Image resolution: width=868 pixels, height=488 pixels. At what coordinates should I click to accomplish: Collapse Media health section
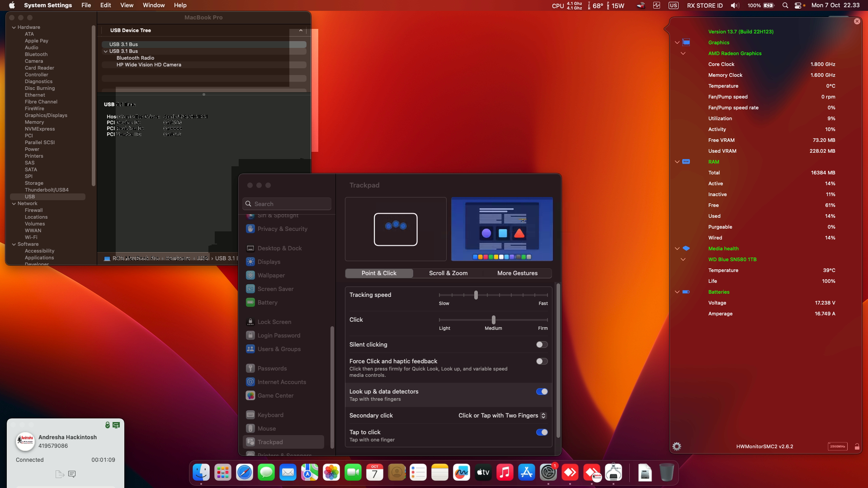pyautogui.click(x=677, y=249)
